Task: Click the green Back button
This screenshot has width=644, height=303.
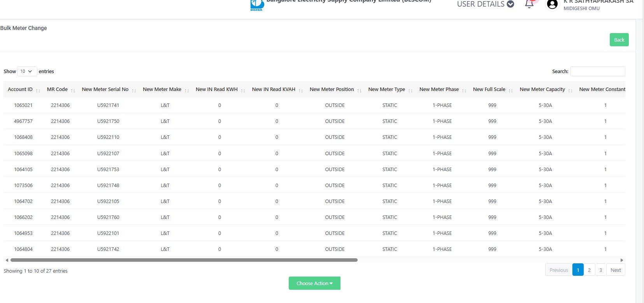Action: pos(619,40)
